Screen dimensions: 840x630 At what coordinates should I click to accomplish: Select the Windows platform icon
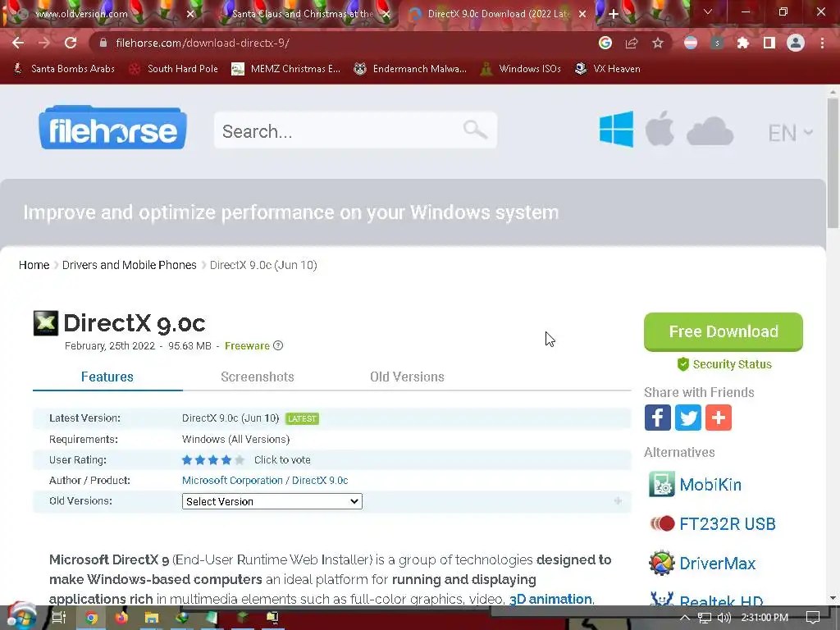(x=616, y=129)
